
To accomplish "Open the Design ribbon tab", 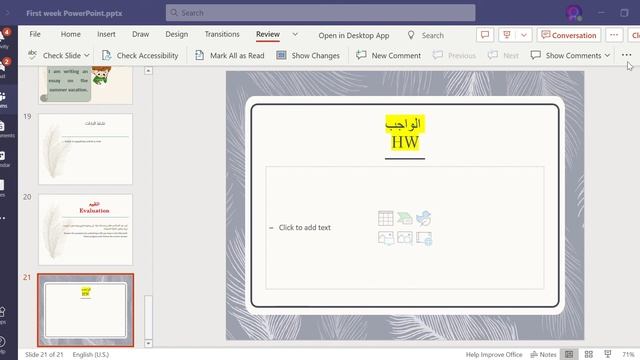I will click(x=176, y=34).
